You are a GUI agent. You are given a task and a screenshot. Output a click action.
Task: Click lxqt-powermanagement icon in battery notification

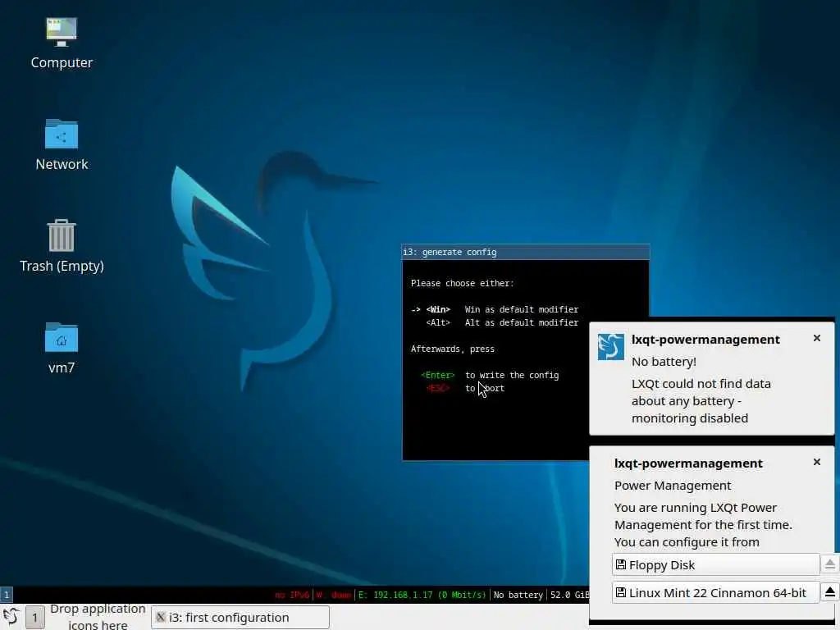pyautogui.click(x=610, y=346)
